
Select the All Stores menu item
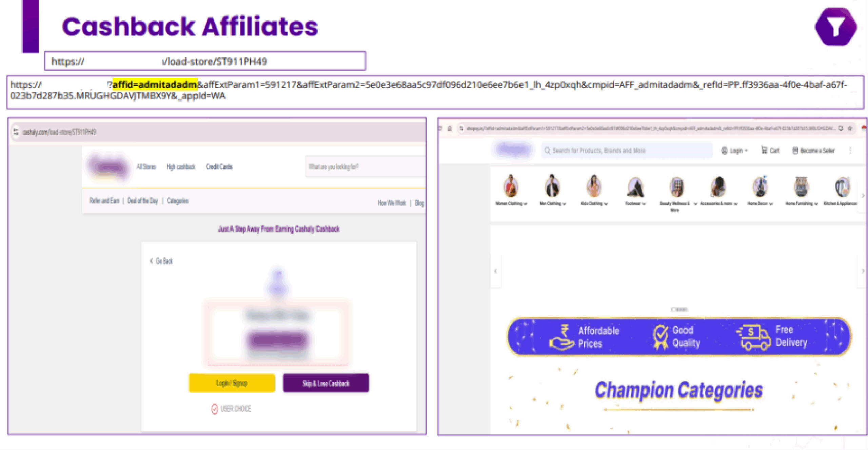coord(146,167)
